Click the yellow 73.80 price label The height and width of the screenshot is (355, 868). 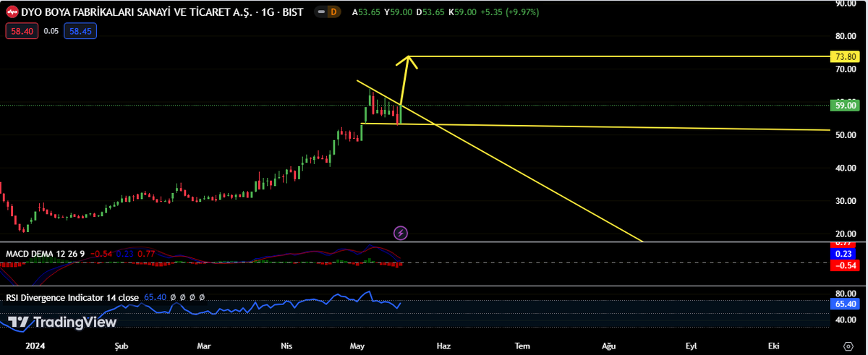pyautogui.click(x=846, y=56)
